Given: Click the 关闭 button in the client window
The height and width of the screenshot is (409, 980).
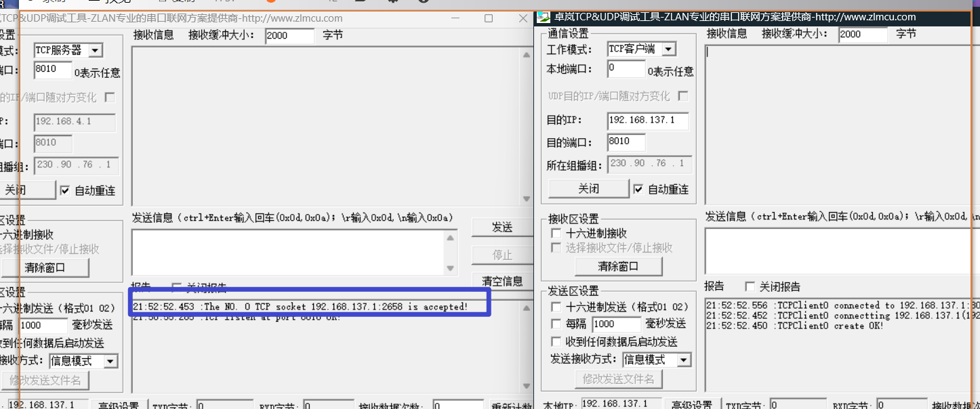Looking at the screenshot, I should click(588, 188).
